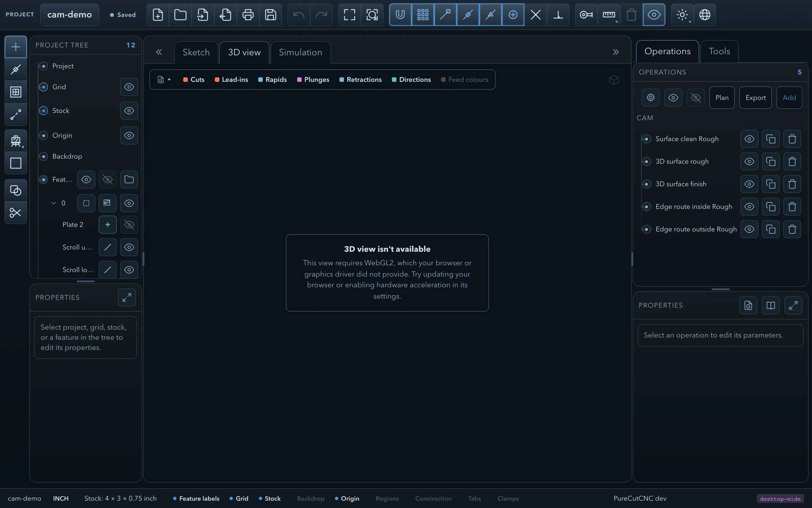This screenshot has height=508, width=812.
Task: Open project folder icon in top toolbar
Action: pyautogui.click(x=180, y=15)
